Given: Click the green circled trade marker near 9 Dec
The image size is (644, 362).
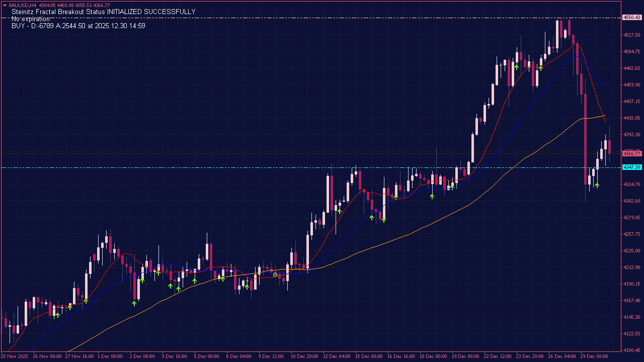Looking at the screenshot, I should (x=275, y=275).
